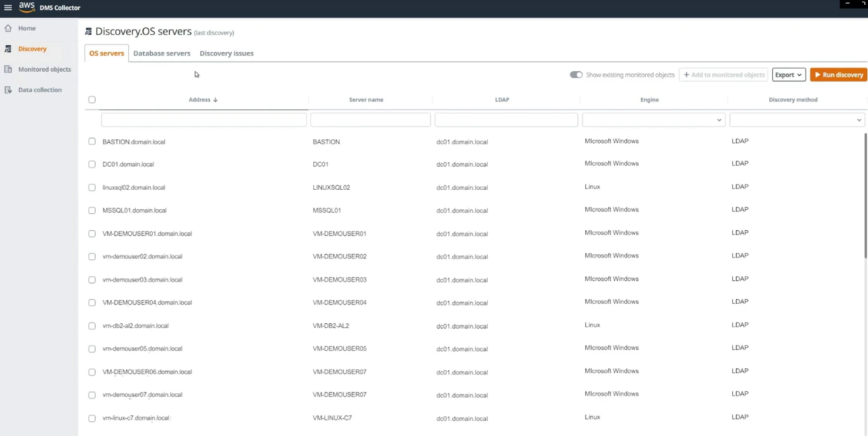Image resolution: width=868 pixels, height=436 pixels.
Task: Click the VM-DB2-AL2 server name cell
Action: coord(331,326)
